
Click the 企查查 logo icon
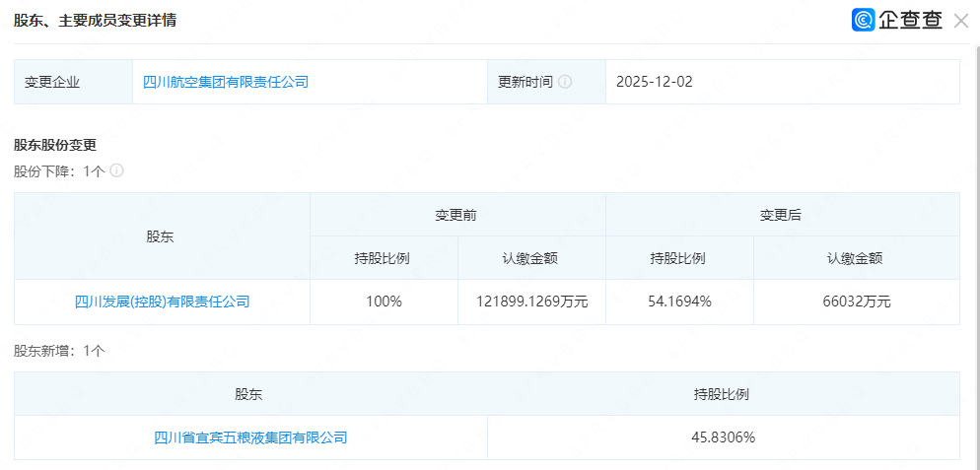click(864, 21)
